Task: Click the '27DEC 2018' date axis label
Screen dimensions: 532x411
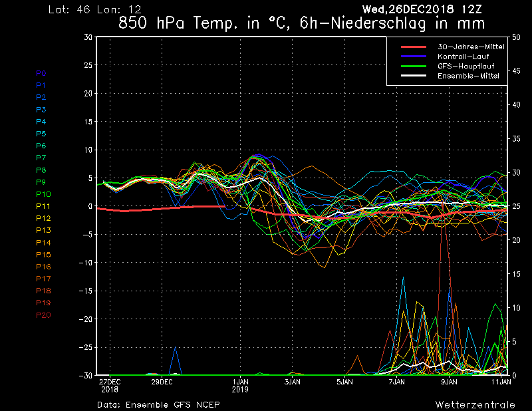Action: coord(110,386)
